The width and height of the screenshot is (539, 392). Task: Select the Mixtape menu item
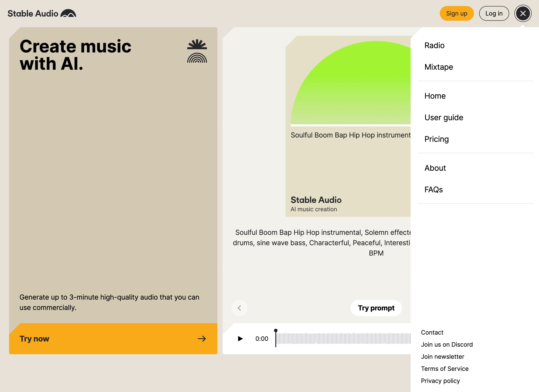click(x=439, y=67)
